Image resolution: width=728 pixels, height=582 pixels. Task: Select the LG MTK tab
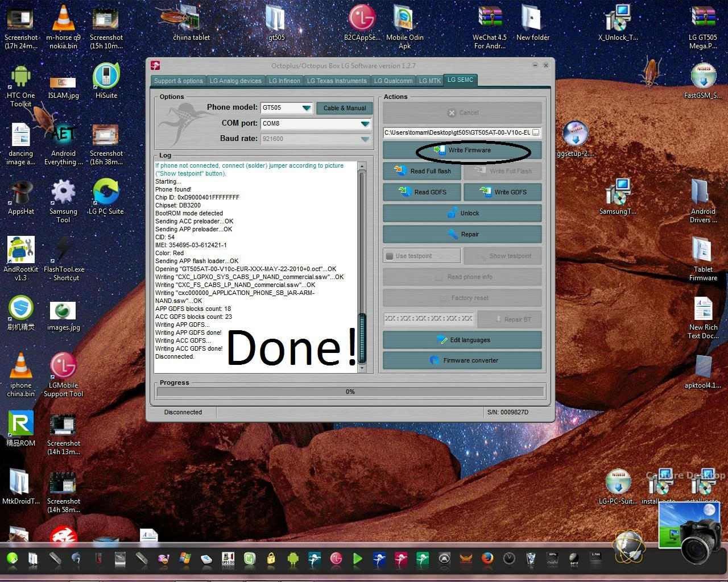pos(430,81)
